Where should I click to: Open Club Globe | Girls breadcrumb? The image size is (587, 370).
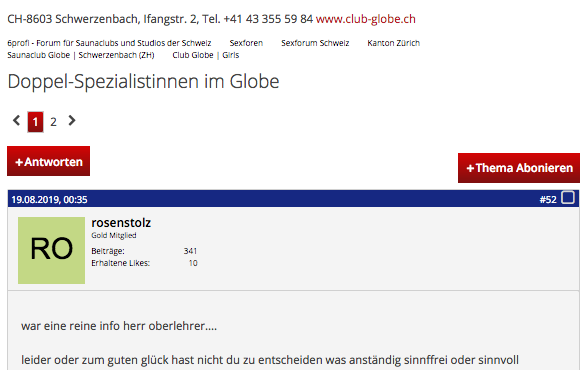[206, 55]
